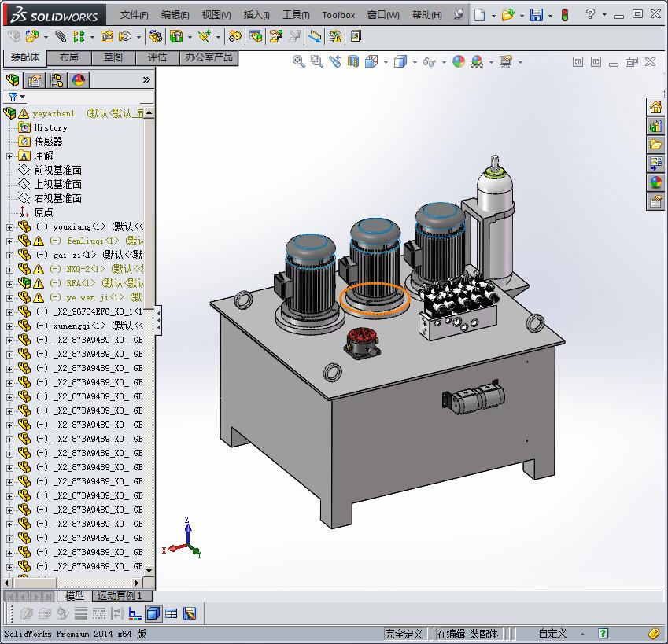Select the 前视基准面 plane item
Image resolution: width=668 pixels, height=644 pixels.
point(57,170)
